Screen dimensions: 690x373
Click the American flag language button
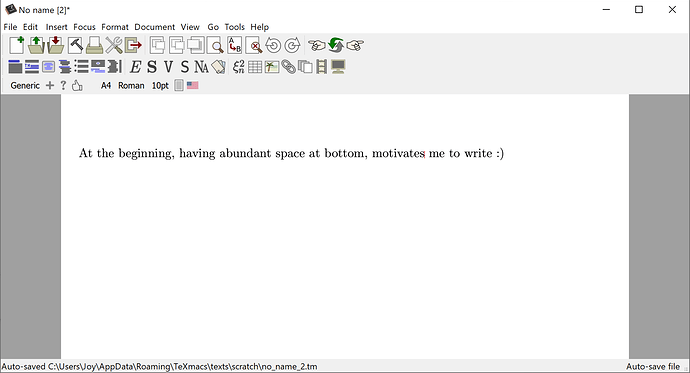[192, 85]
